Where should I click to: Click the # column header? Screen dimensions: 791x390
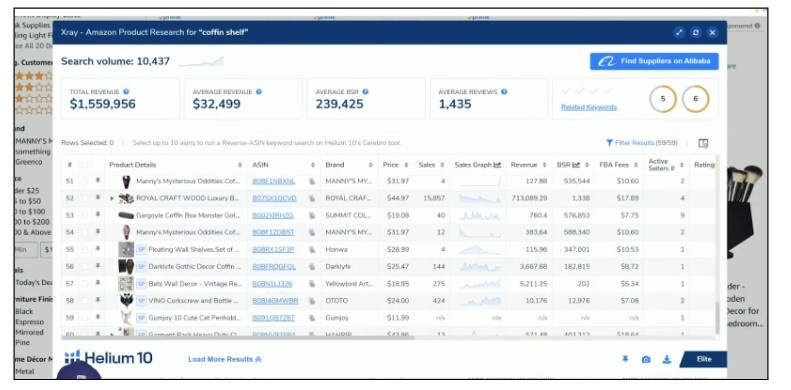[70, 165]
